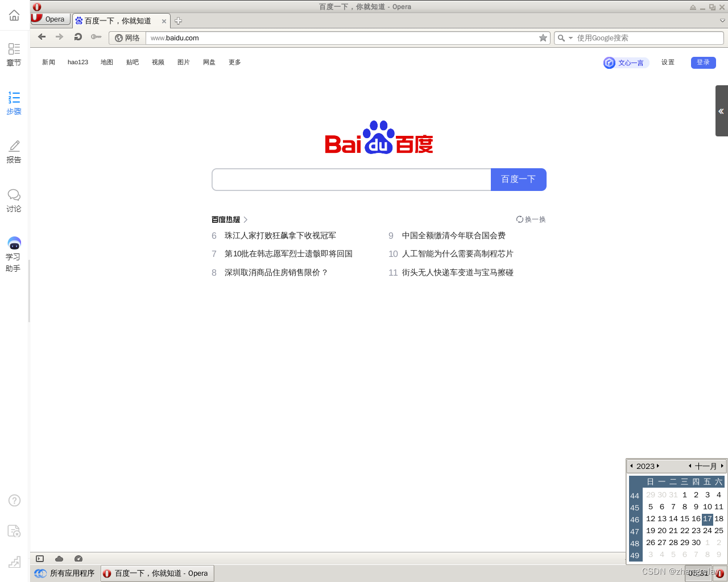Image resolution: width=728 pixels, height=582 pixels.
Task: Select the 百度一下，你就知道 tab
Action: (x=118, y=21)
